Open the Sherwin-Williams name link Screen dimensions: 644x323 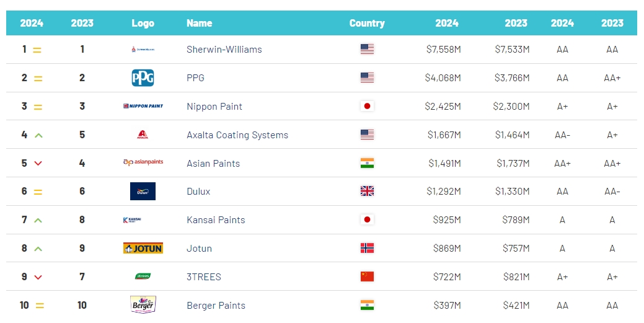[x=224, y=50]
